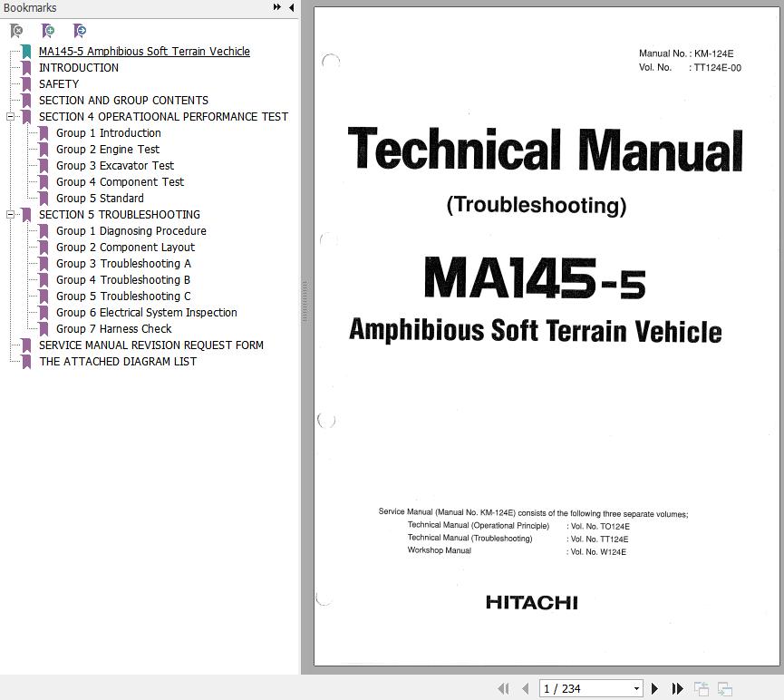Open Group 3 Troubleshooting A bookmark
Image resolution: width=784 pixels, height=700 pixels.
(x=123, y=264)
